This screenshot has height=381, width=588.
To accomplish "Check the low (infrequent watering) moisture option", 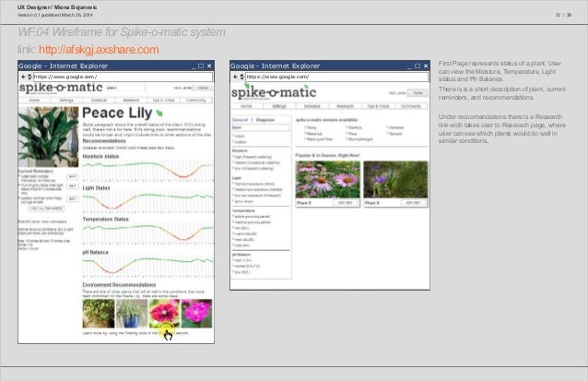I will click(x=233, y=169).
